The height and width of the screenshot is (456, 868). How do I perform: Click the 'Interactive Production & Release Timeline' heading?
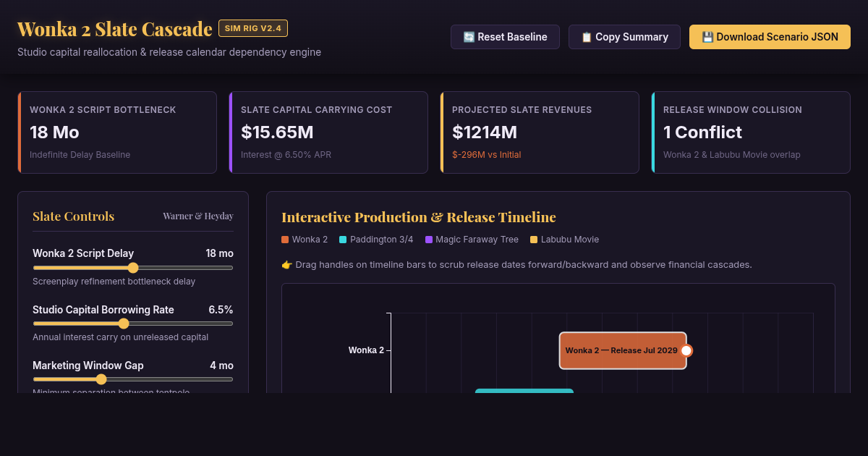point(419,217)
